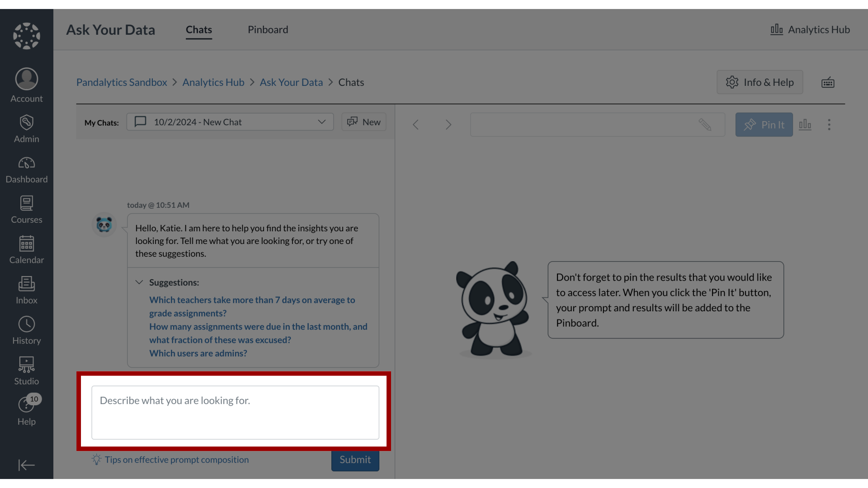868x488 pixels.
Task: Navigate forward with the next chat arrow
Action: pos(448,125)
